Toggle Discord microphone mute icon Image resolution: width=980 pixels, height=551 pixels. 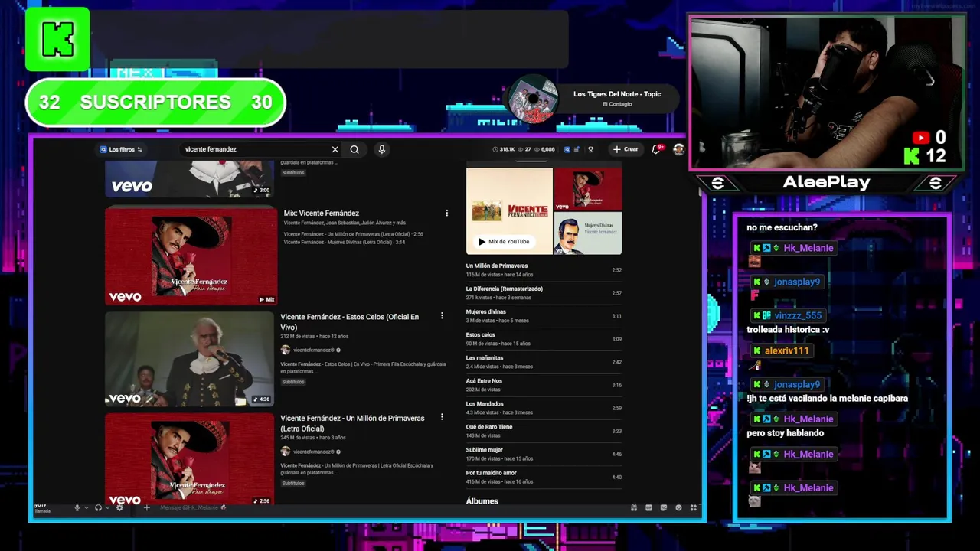[x=77, y=508]
